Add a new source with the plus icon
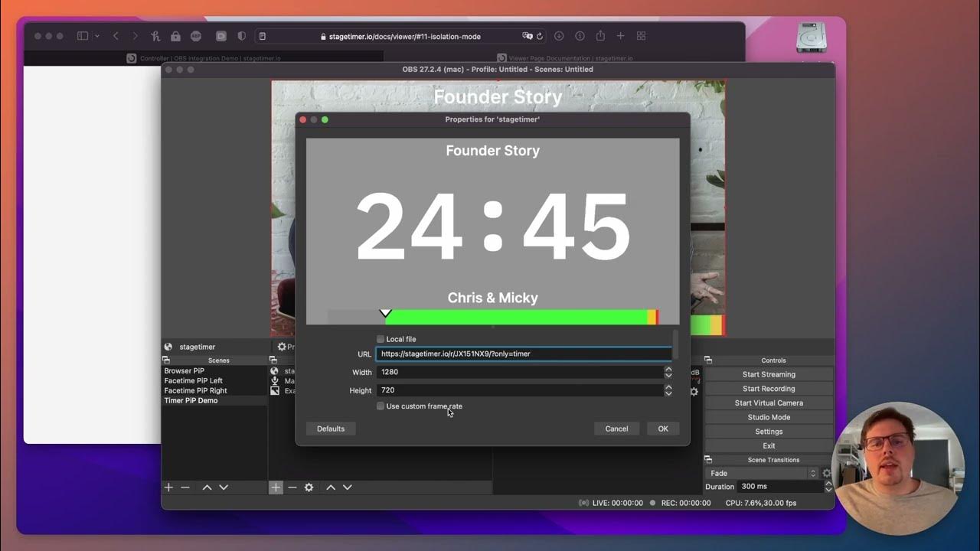Viewport: 980px width, 551px height. pyautogui.click(x=276, y=487)
